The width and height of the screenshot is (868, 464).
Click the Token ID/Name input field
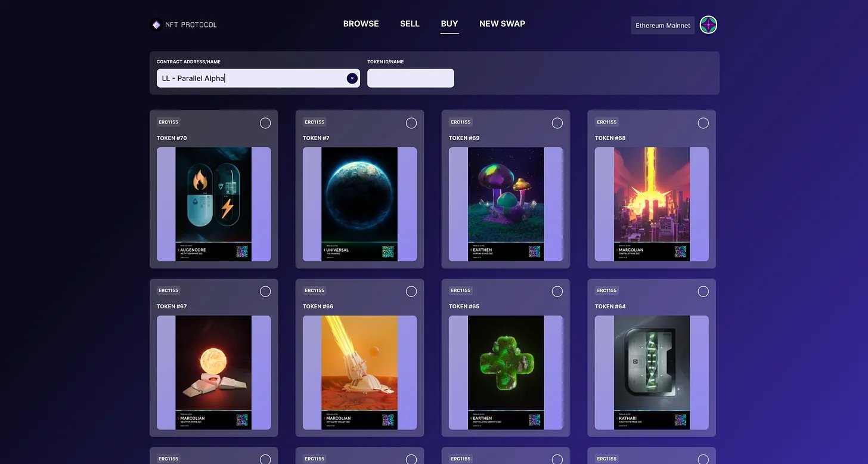411,78
